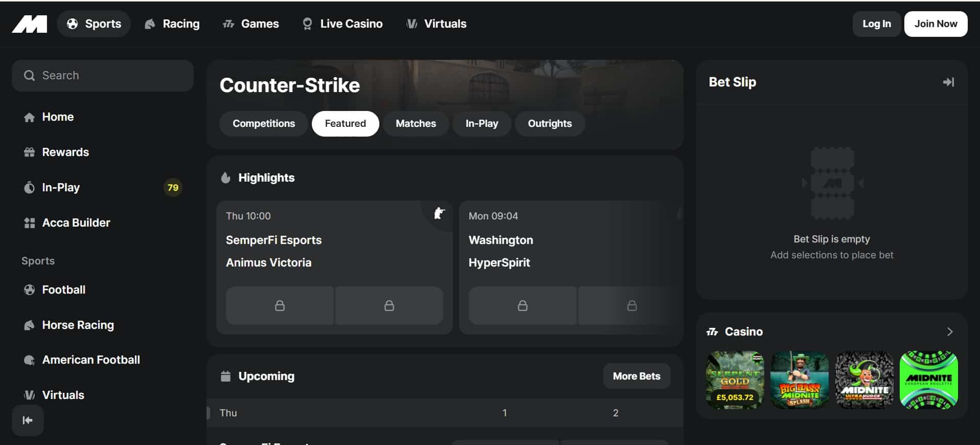Collapse the Bet Slip panel arrow

coord(948,82)
